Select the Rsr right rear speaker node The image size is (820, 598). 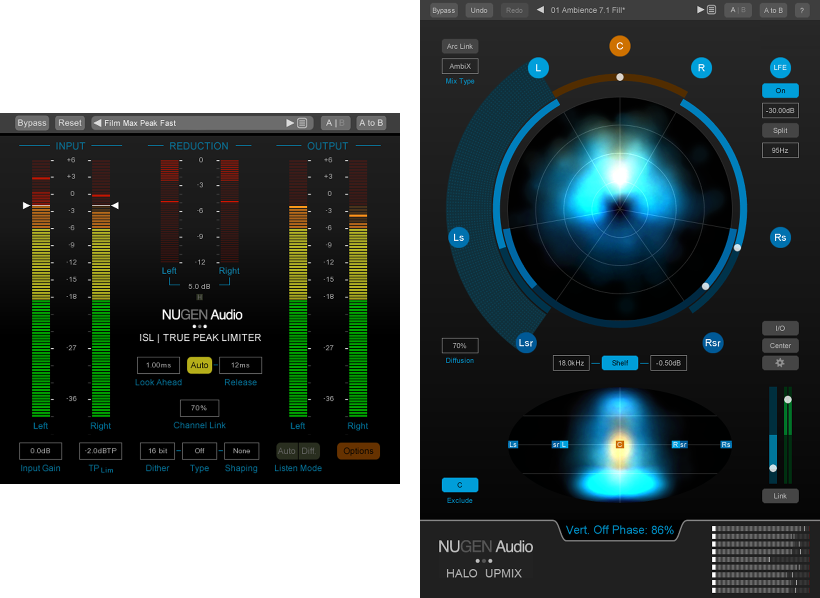point(713,343)
